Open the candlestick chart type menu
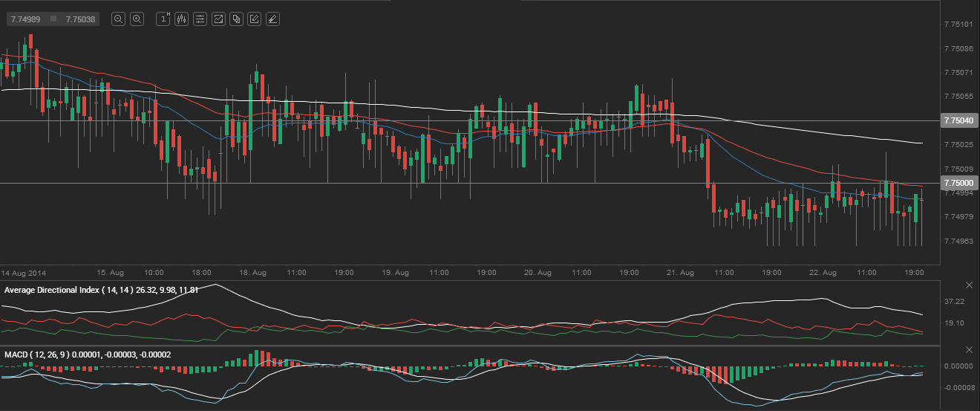The image size is (980, 411). [181, 19]
